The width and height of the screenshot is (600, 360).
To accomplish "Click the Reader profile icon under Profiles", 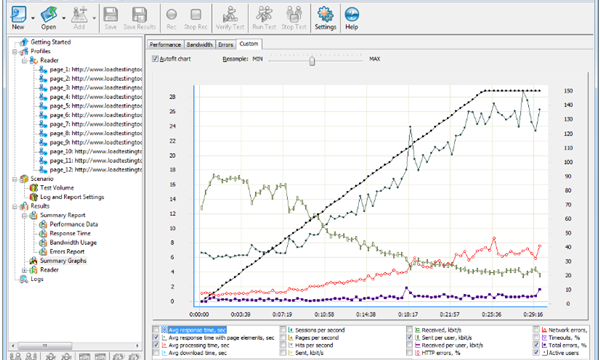I will [x=34, y=60].
